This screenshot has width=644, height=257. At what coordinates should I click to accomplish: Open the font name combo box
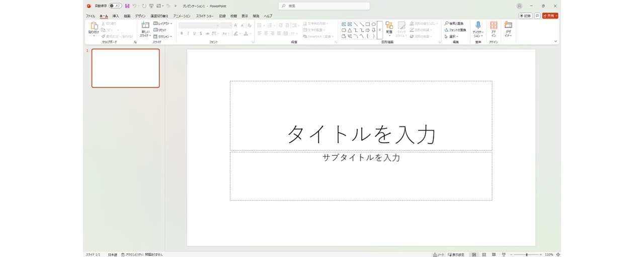199,26
